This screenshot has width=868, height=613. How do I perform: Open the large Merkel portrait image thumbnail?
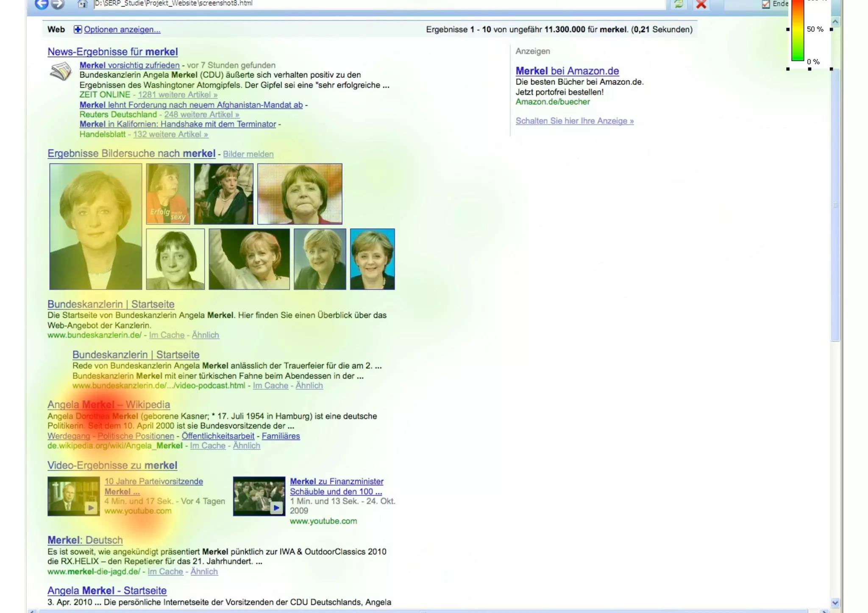[x=96, y=227]
